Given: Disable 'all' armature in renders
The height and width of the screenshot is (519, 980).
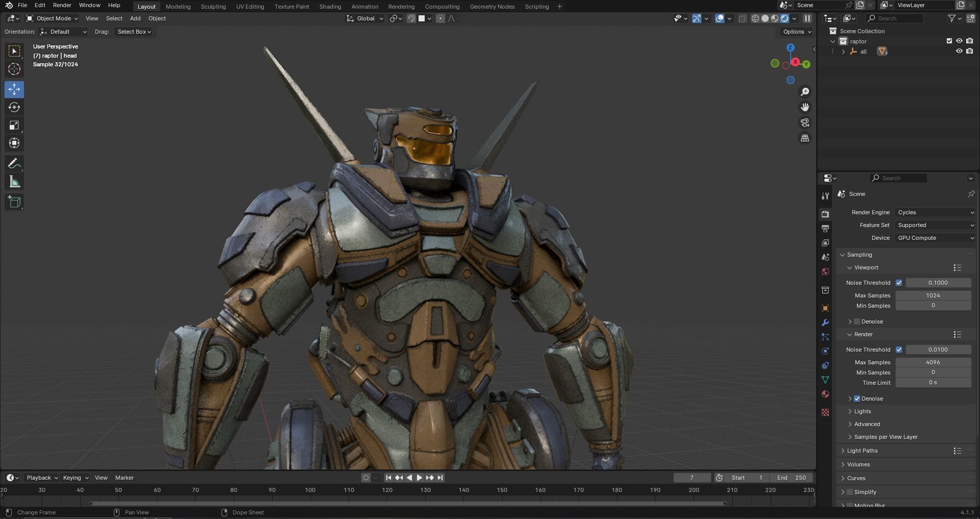Looking at the screenshot, I should point(969,51).
